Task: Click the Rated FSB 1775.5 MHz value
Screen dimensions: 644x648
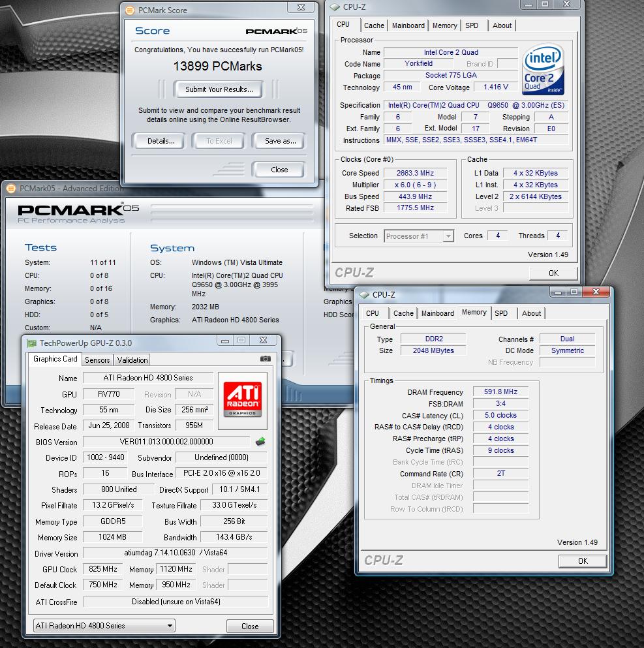Action: 415,208
